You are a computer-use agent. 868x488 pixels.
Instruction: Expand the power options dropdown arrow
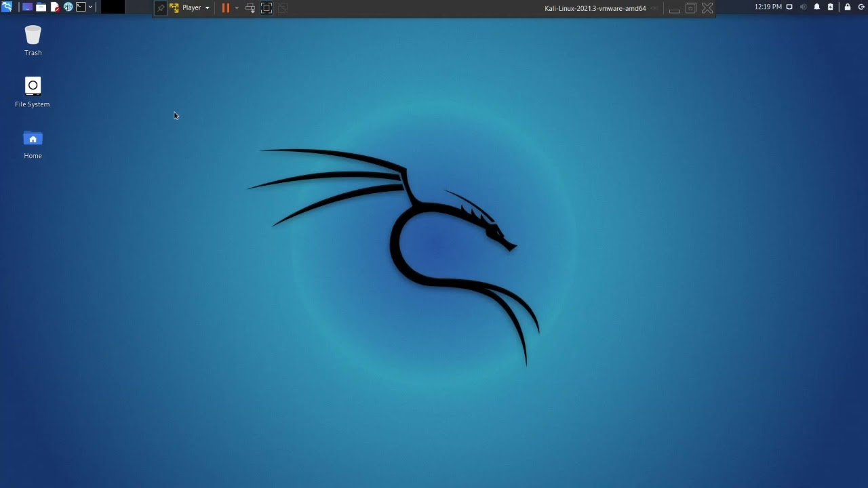click(237, 8)
